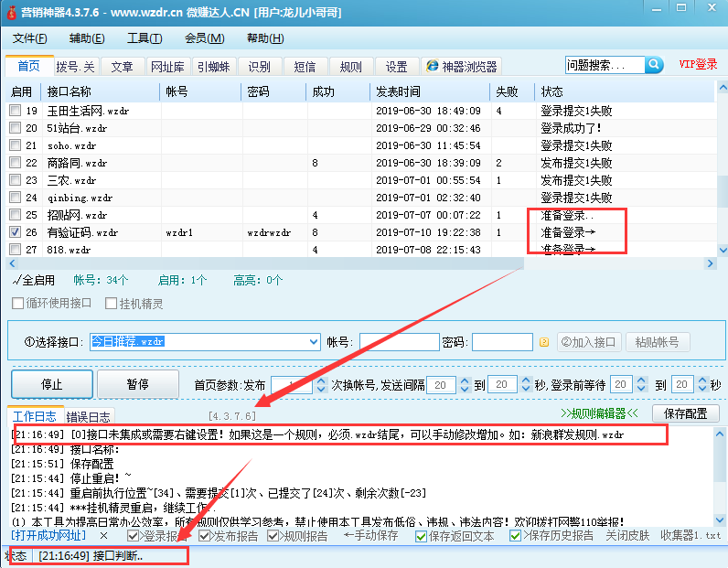Enable row 19 玉田生活网.wzdr checkbox
The image size is (728, 568).
(x=16, y=110)
